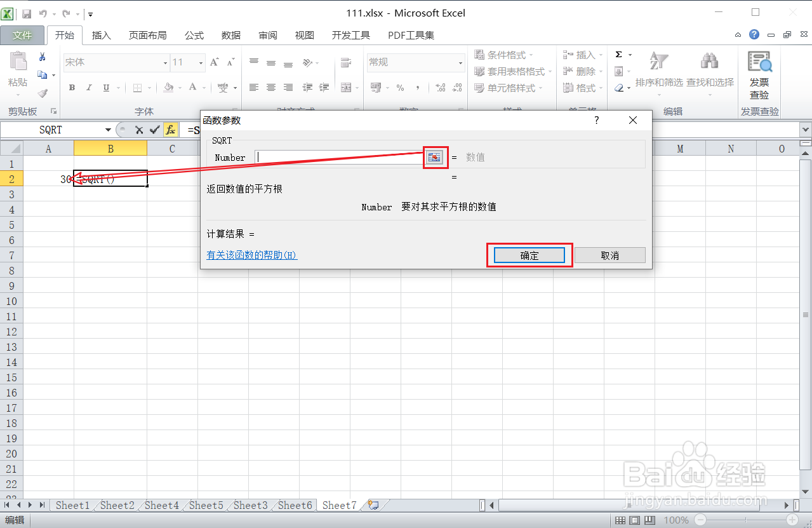Screen dimensions: 812x528
Task: Switch to the 页面布局 ribbon tab
Action: (147, 35)
